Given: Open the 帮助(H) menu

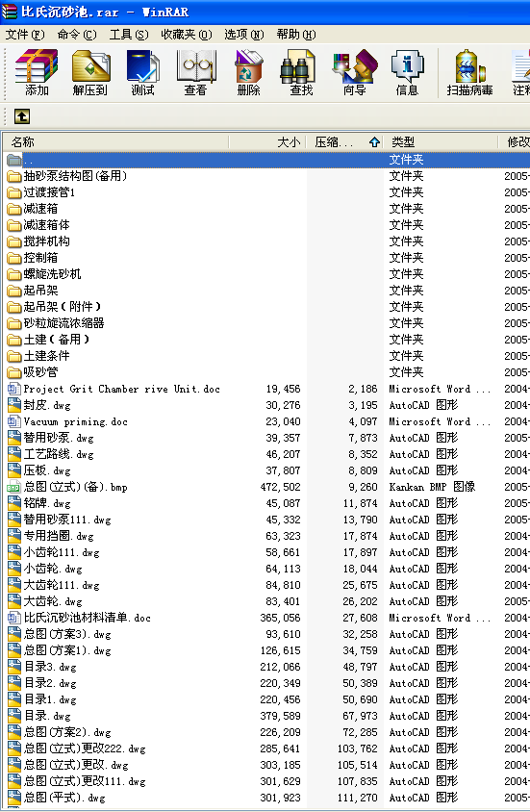Looking at the screenshot, I should (296, 35).
